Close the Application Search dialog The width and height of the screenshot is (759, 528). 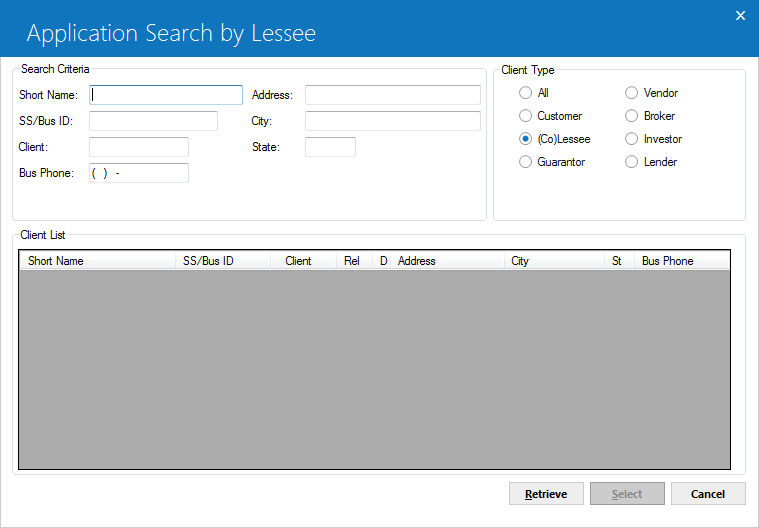coord(740,15)
